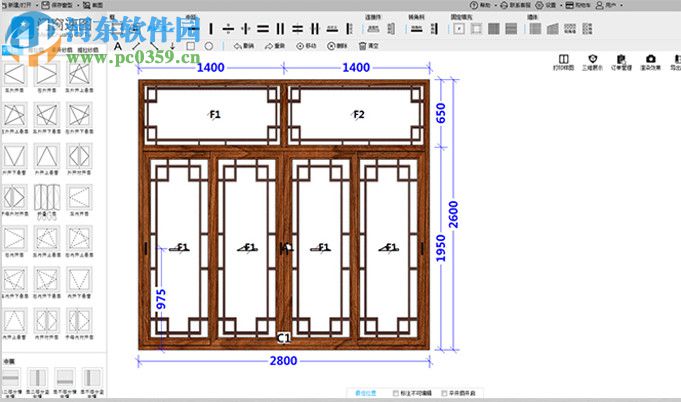Select the last sash category tab
Screen dimensions: 681x402
click(88, 50)
